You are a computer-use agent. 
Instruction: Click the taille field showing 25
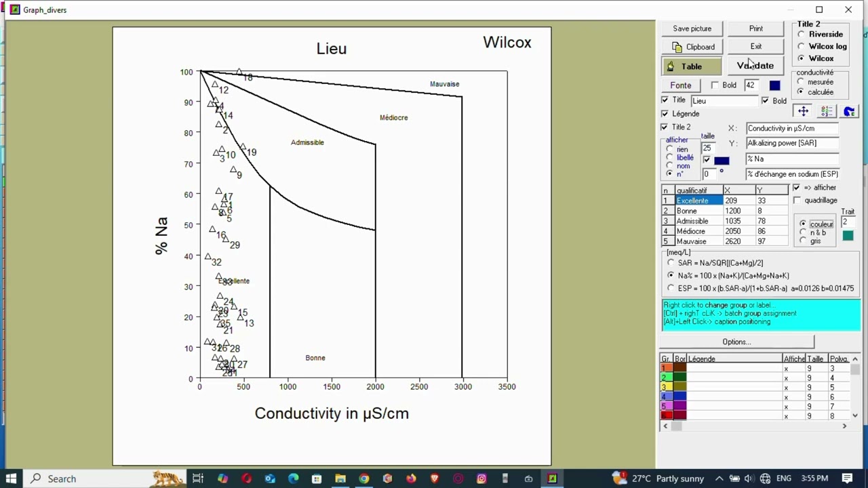[x=707, y=148]
